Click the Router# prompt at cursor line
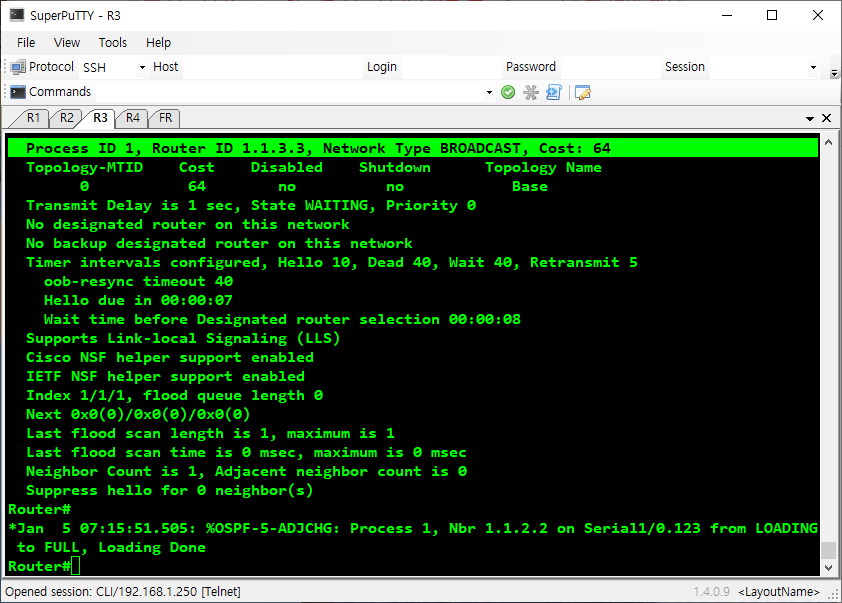The height and width of the screenshot is (603, 842). (x=39, y=566)
